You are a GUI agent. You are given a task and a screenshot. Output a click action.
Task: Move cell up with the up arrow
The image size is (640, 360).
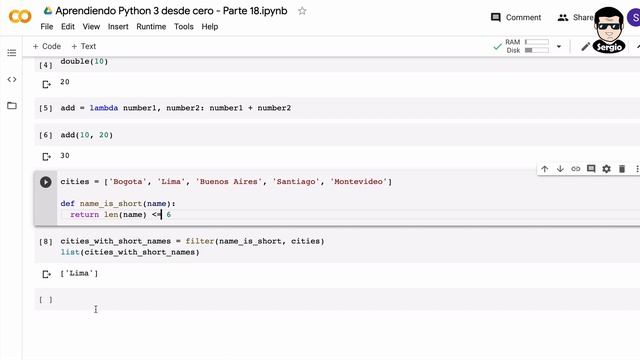[x=544, y=169]
